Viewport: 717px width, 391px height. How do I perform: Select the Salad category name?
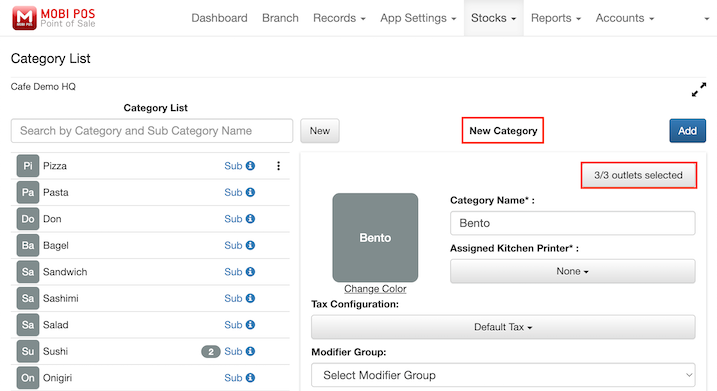tap(56, 325)
